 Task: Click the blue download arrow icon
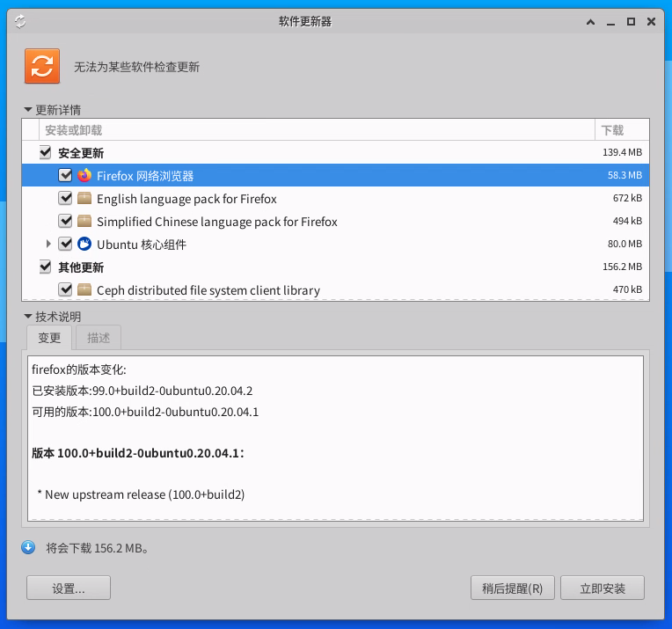tap(28, 547)
